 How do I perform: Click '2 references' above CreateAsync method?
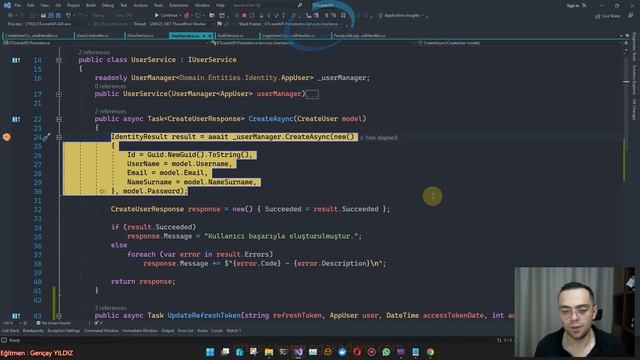coord(110,111)
